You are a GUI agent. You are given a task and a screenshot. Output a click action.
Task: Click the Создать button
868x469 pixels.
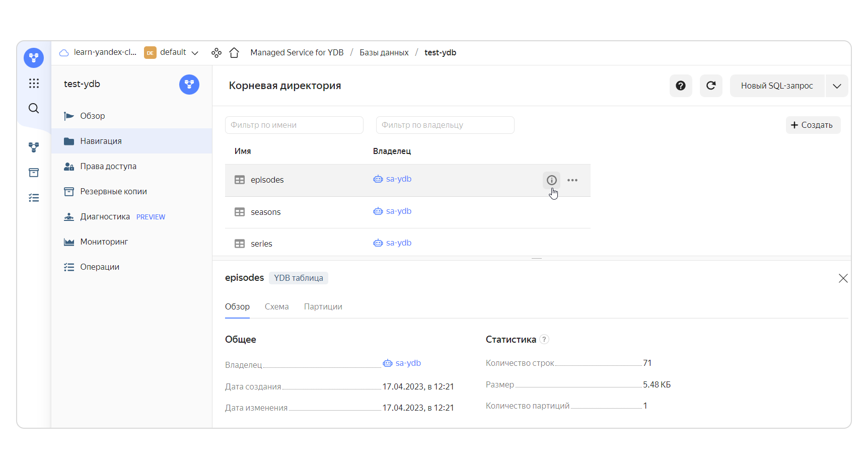point(813,125)
